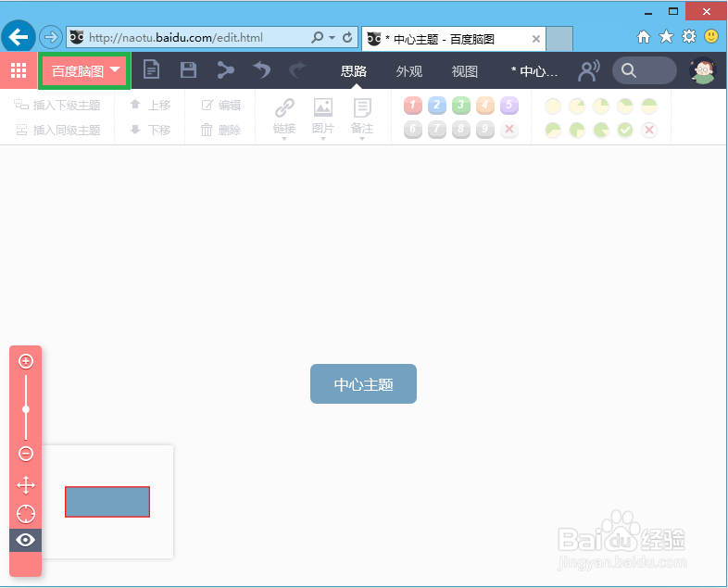Set progress to not started (empty circle)
The width and height of the screenshot is (728, 588).
point(553,106)
